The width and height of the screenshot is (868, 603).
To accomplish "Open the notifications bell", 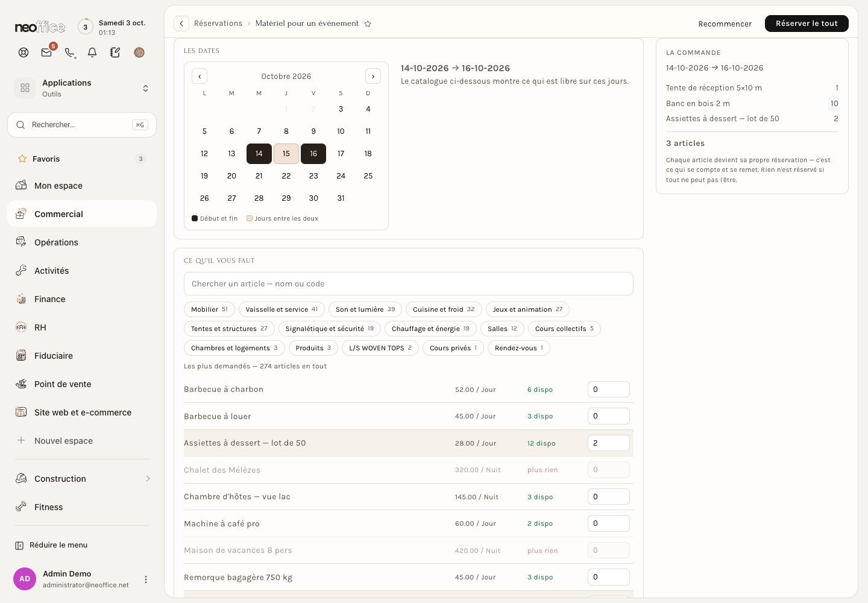I will pyautogui.click(x=92, y=52).
